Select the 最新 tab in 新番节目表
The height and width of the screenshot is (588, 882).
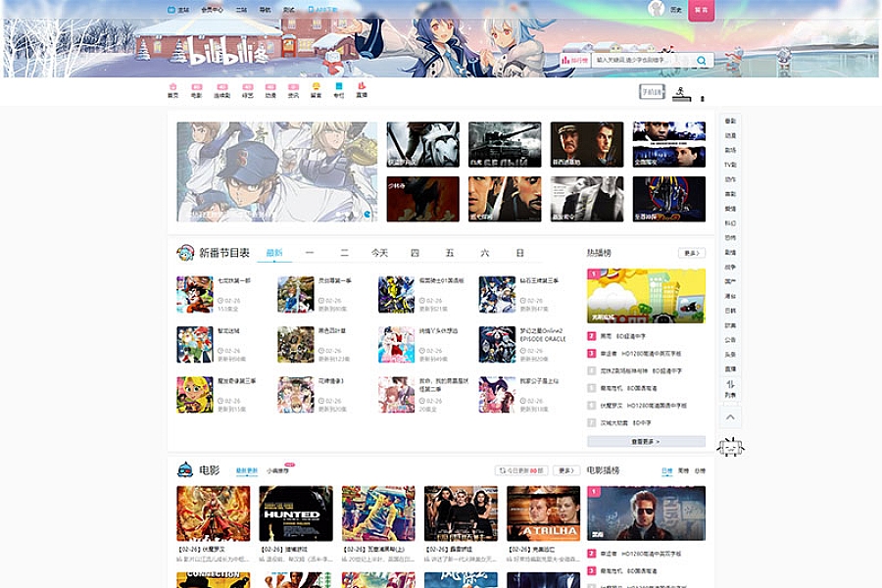click(x=274, y=253)
